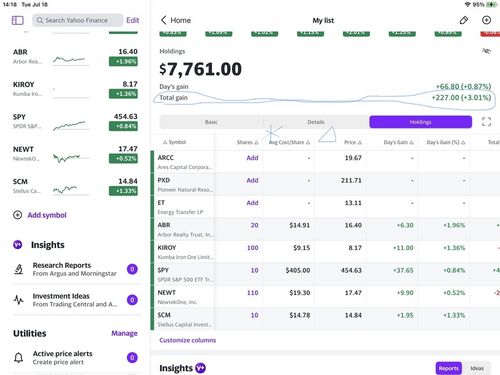
Task: Toggle SPY +0.84% change badge
Action: point(123,126)
